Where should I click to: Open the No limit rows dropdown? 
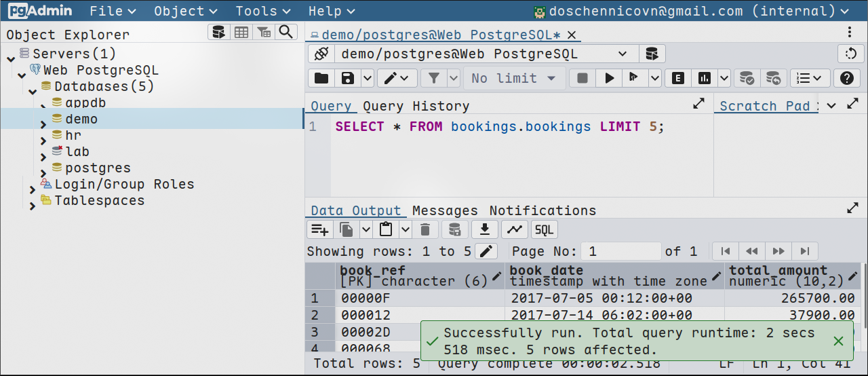[513, 78]
